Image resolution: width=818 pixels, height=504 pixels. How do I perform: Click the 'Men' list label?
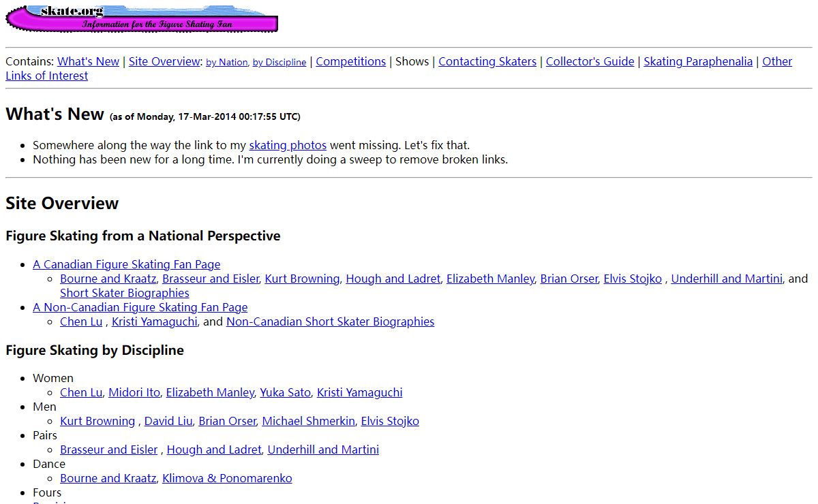44,407
